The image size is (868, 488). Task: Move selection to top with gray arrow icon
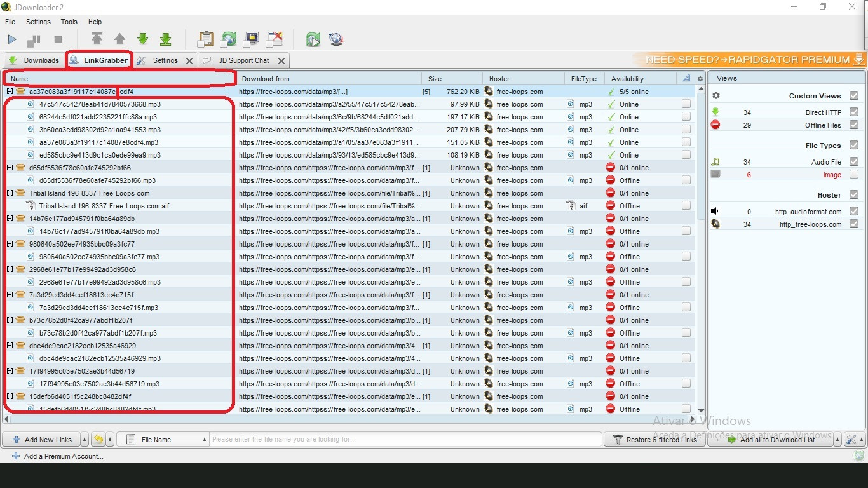97,39
